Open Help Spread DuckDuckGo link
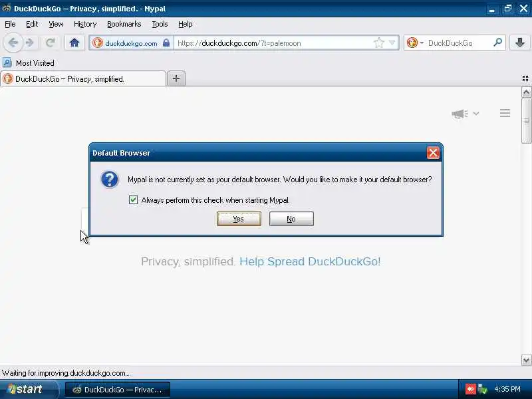This screenshot has width=532, height=399. (x=310, y=261)
